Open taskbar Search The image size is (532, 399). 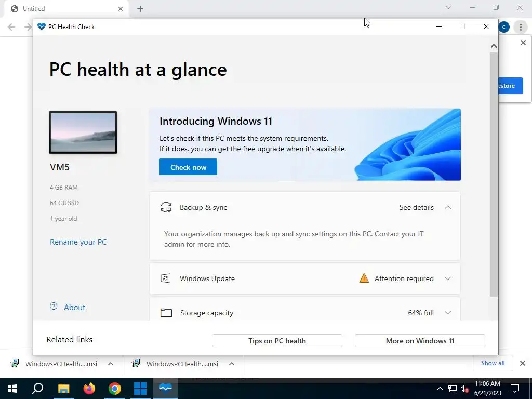tap(37, 389)
